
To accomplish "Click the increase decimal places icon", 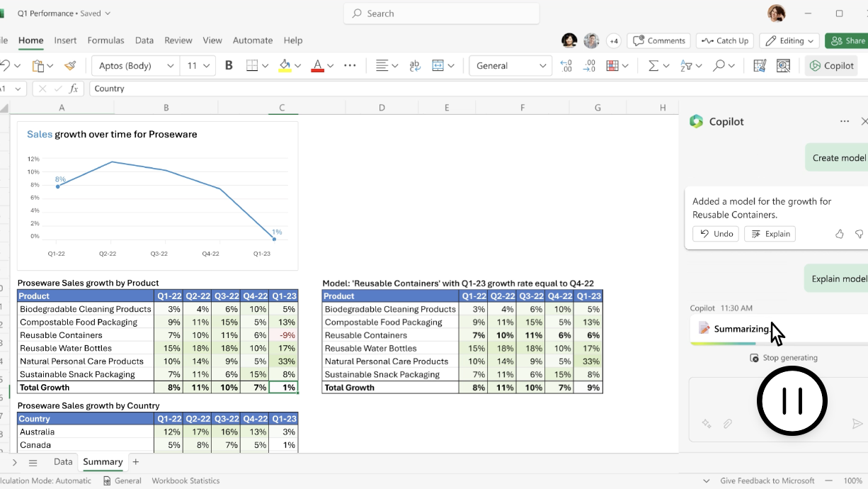I will 566,66.
